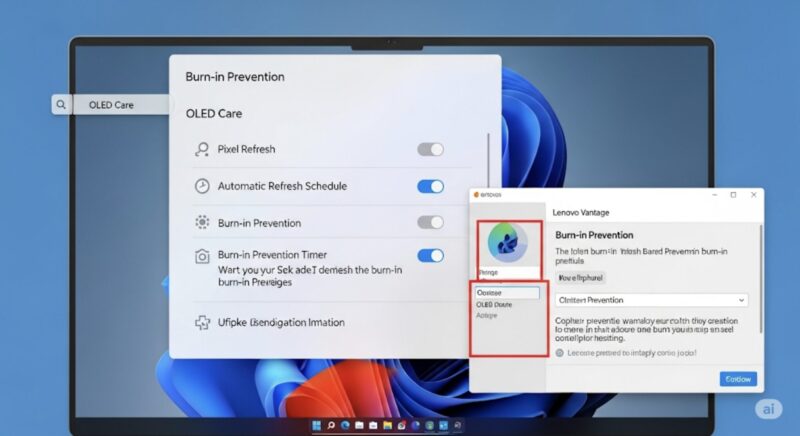
Task: Click the 'Pixel Refresh' label text
Action: (246, 149)
